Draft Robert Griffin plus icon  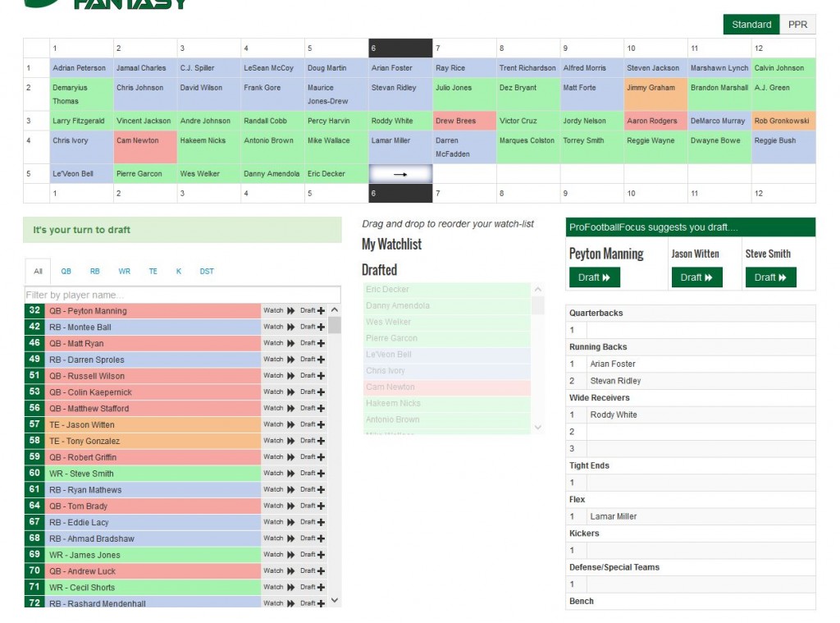click(321, 457)
